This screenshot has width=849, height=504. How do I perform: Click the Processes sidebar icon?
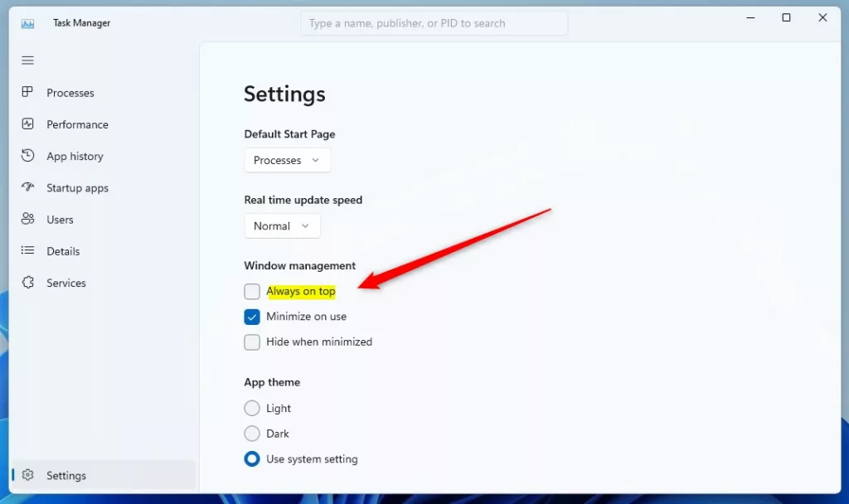pyautogui.click(x=27, y=92)
